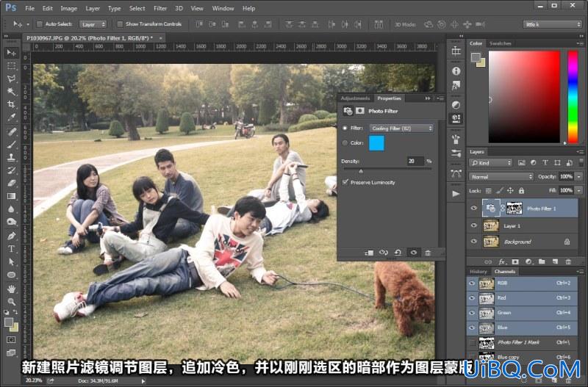Select the Eyedropper tool
Viewport: 588px width, 387px height.
(11, 117)
